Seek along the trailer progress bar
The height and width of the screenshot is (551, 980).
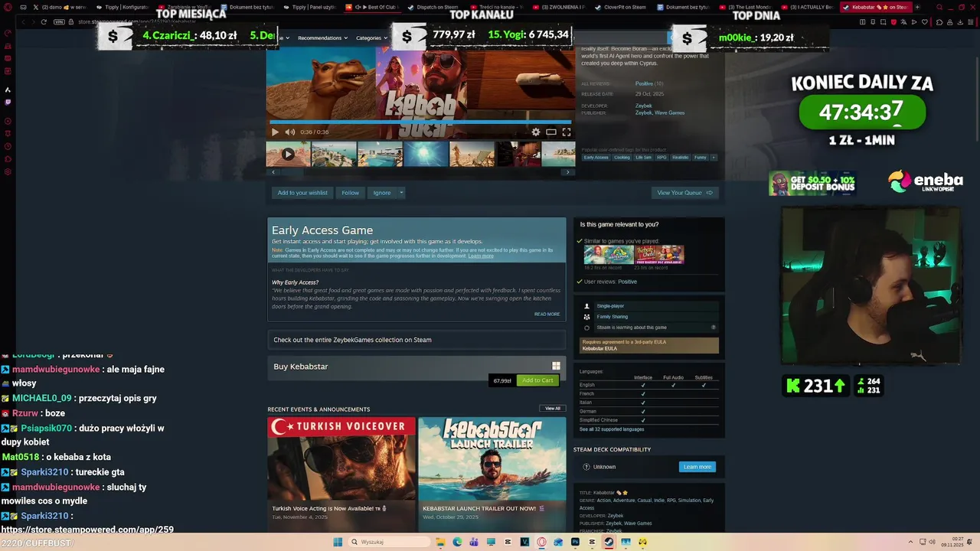[420, 122]
